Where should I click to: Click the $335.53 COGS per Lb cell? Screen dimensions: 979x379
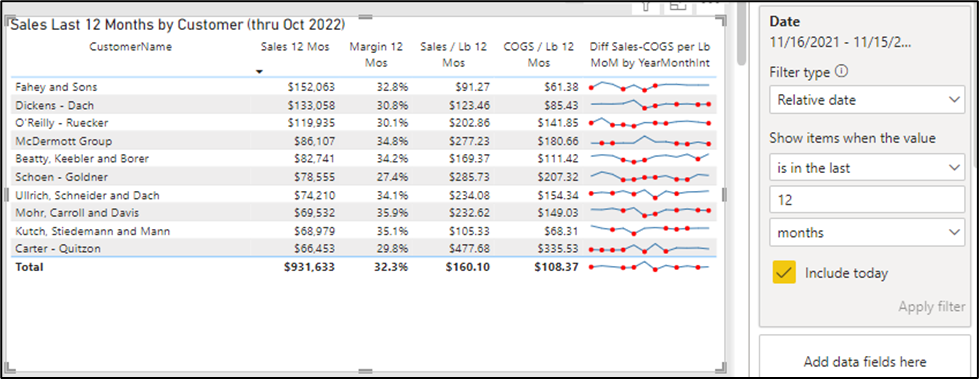558,249
